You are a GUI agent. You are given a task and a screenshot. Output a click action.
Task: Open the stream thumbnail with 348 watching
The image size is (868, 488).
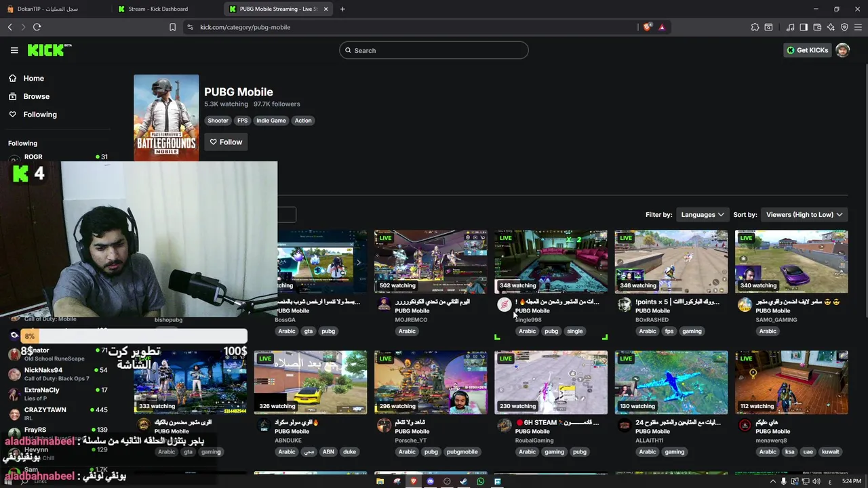551,262
